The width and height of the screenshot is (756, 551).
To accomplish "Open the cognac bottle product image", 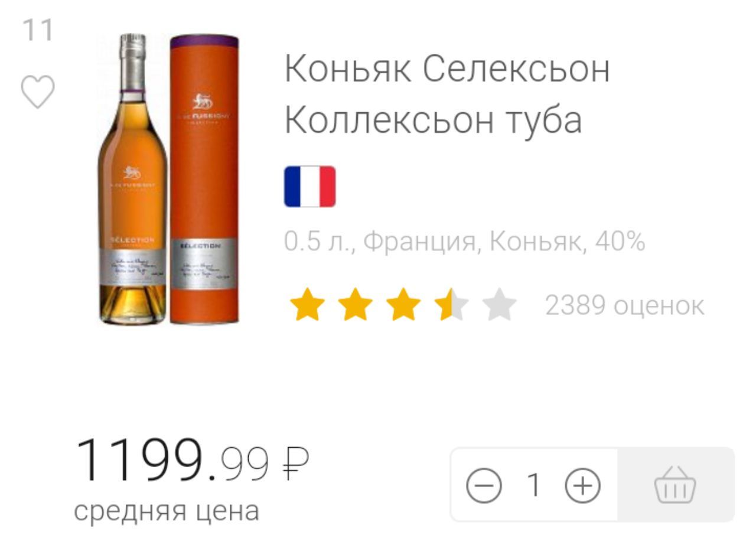I will 132,179.
